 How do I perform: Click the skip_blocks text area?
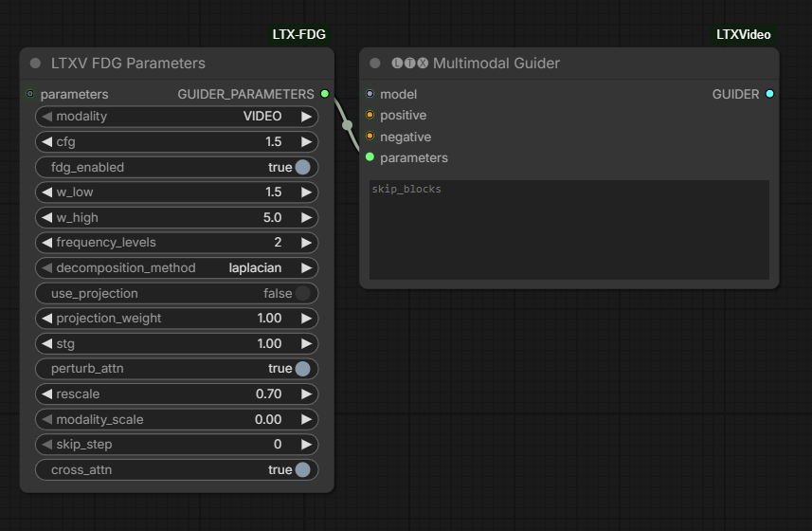(569, 229)
